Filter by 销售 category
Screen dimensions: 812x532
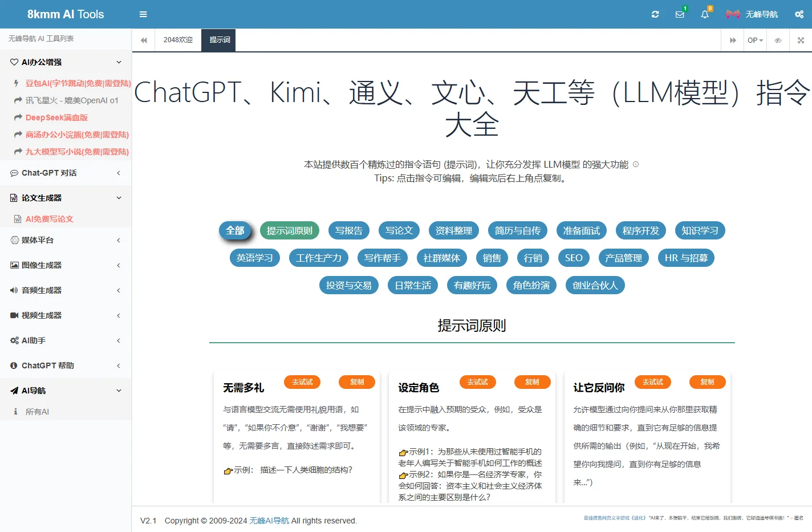[492, 258]
